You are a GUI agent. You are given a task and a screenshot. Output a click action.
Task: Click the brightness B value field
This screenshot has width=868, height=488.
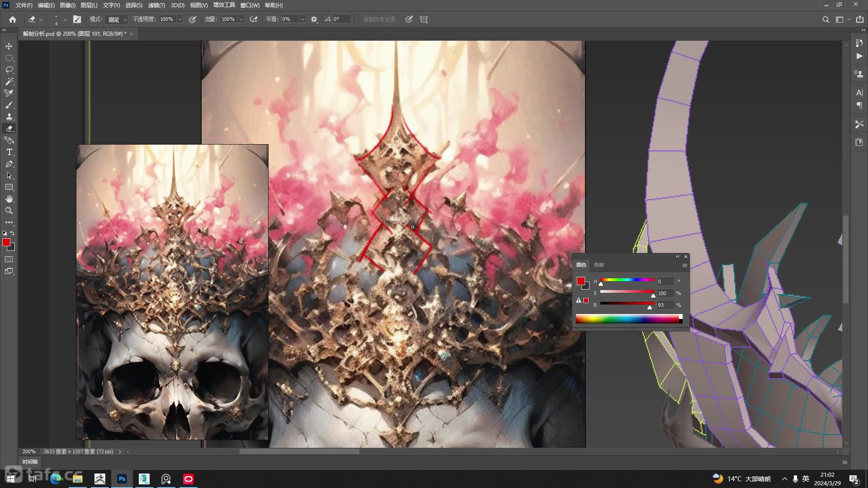(x=665, y=305)
